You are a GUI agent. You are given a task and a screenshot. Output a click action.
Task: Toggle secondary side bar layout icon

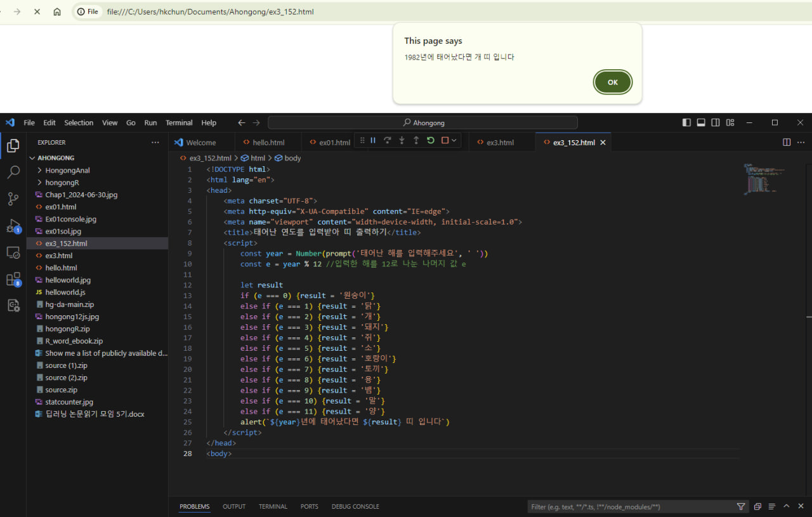coord(716,122)
